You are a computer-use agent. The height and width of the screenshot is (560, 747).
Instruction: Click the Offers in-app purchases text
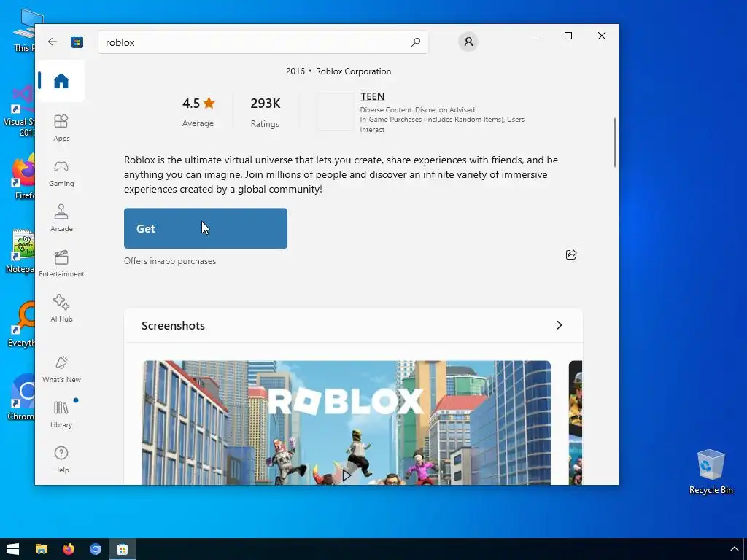click(169, 261)
